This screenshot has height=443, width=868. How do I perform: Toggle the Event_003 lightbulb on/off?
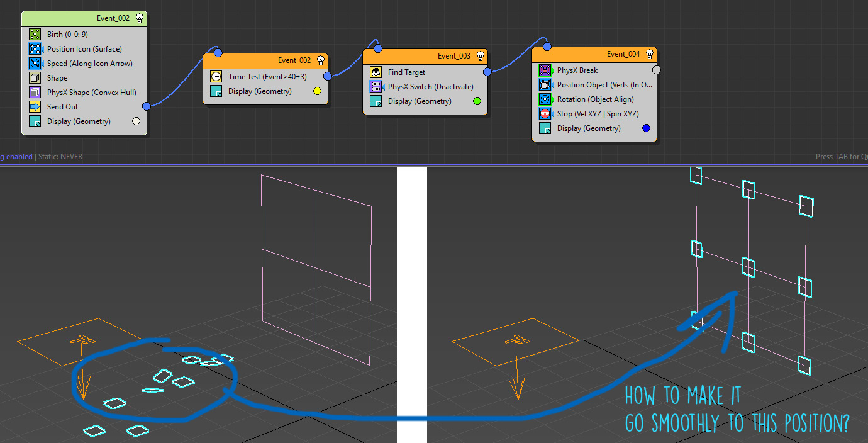coord(481,56)
